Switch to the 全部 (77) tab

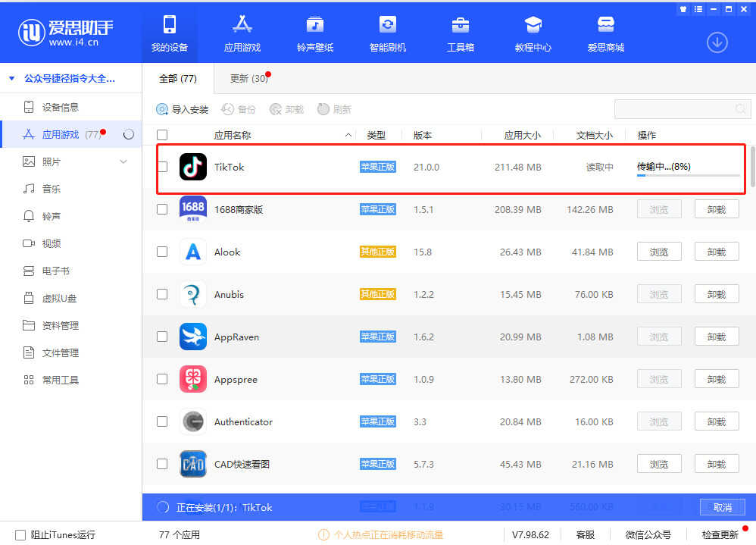178,79
